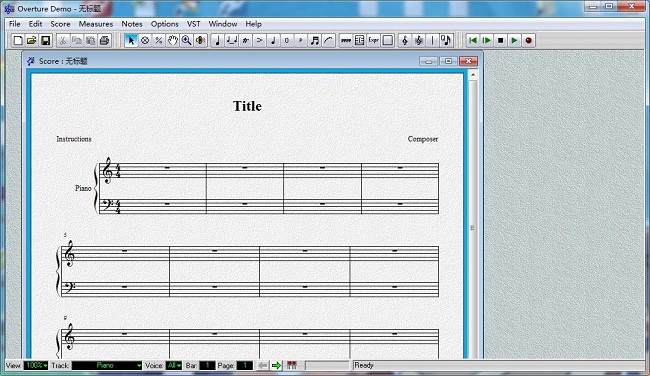This screenshot has width=650, height=376.
Task: Open the Notes menu
Action: pos(132,24)
